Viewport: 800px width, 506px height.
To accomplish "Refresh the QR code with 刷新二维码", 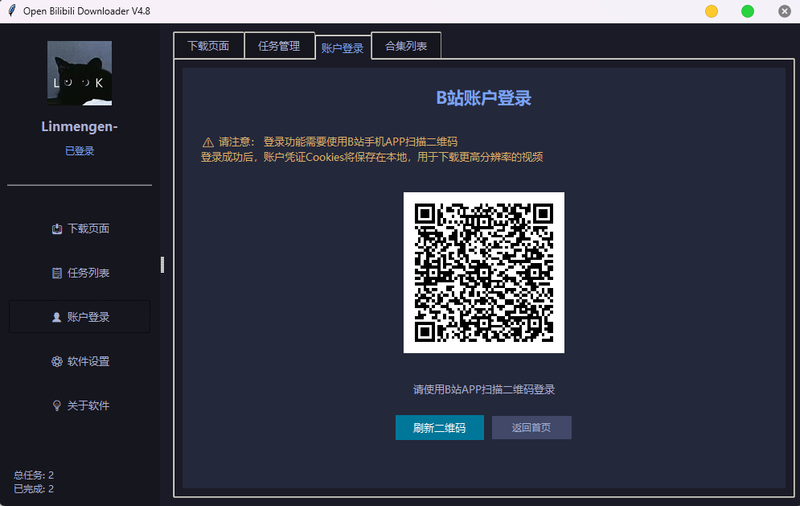I will (439, 427).
